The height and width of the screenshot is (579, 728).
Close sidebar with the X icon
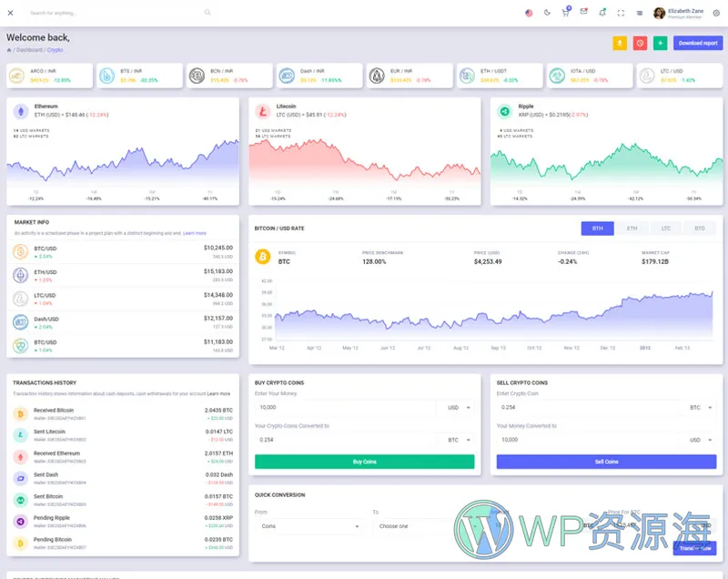[11, 13]
